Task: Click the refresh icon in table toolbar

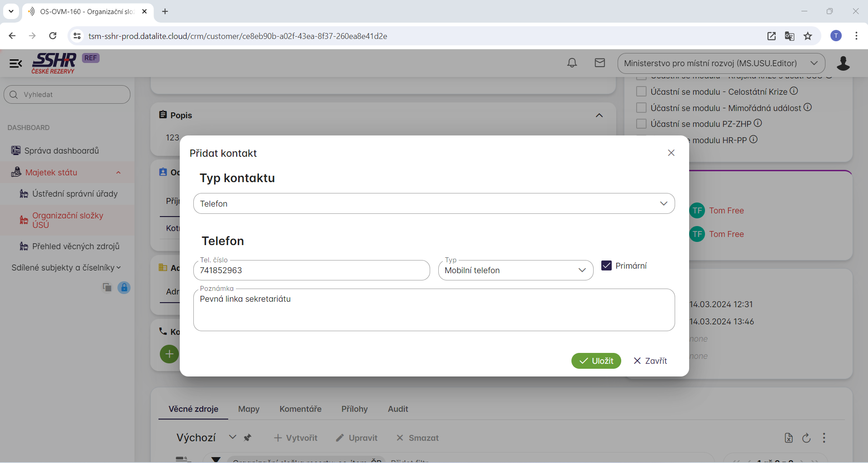Action: [x=806, y=438]
